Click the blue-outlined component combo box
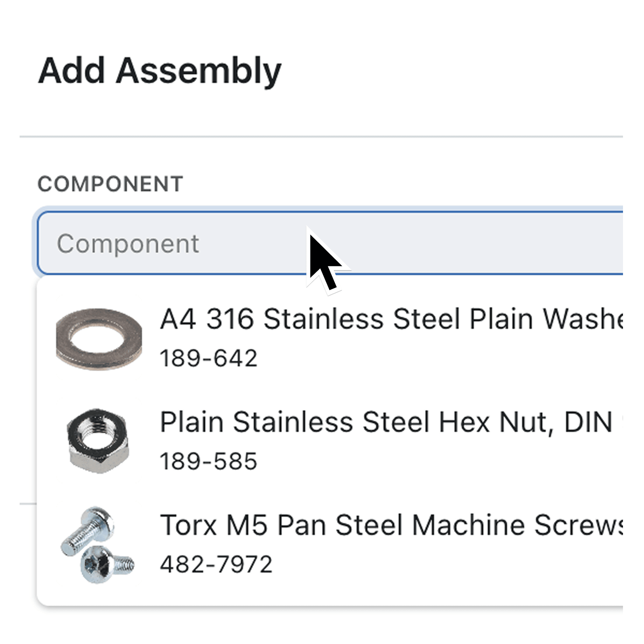Viewport: 644px width, 644px height. pyautogui.click(x=330, y=243)
